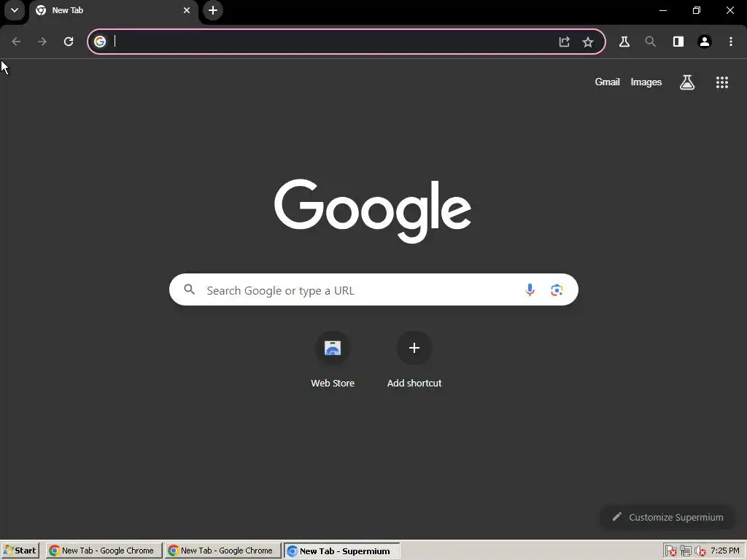Open Experiments flask in the toolbar

624,42
